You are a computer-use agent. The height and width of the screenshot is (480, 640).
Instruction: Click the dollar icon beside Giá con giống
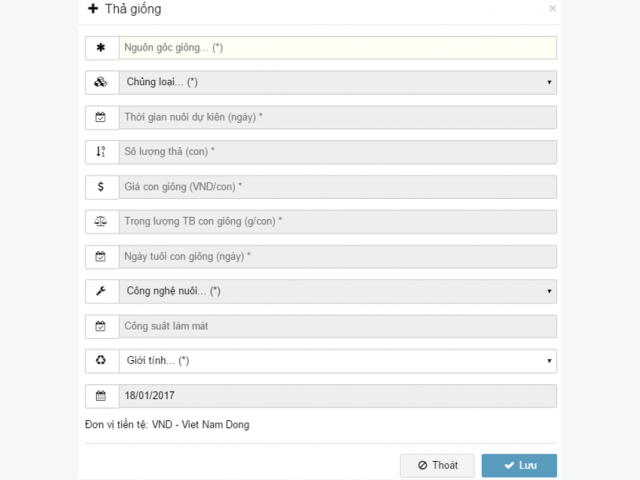100,187
